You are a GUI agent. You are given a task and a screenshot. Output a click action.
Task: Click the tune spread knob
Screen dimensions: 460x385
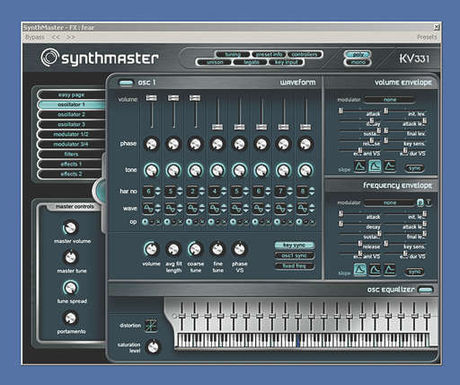pyautogui.click(x=70, y=288)
